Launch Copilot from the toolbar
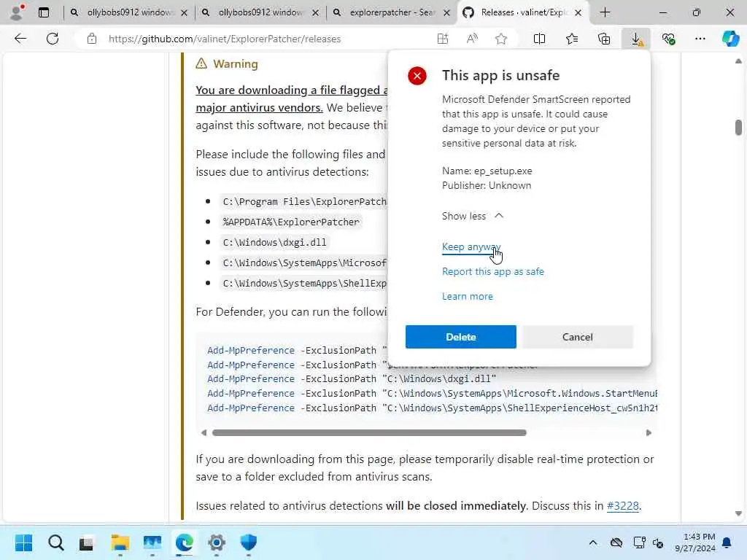Screen dimensions: 747x560 tap(730, 39)
